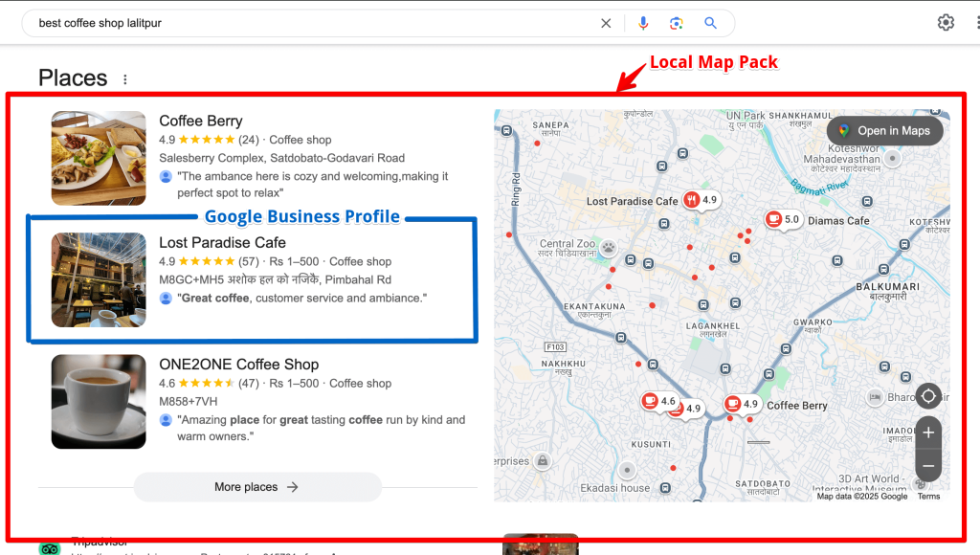Click the Coffee Berry food photo thumbnail
980x555 pixels.
pos(99,158)
